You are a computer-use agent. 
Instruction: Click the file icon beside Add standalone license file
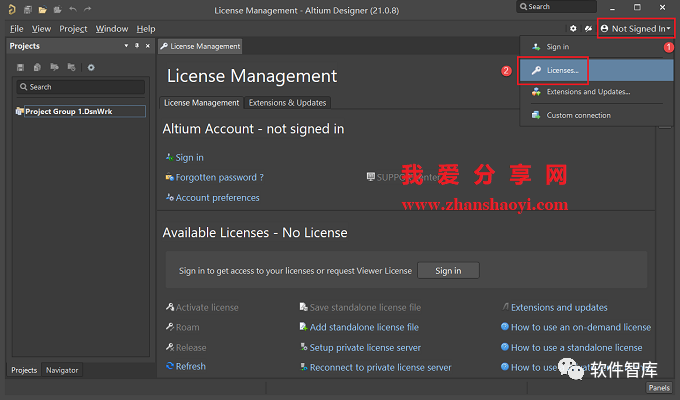pos(304,327)
